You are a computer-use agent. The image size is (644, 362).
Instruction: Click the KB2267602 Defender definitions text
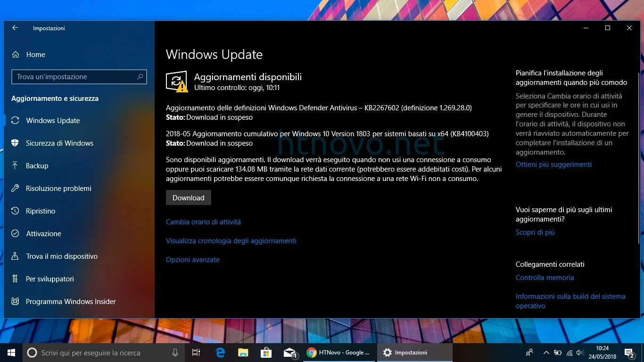[319, 108]
